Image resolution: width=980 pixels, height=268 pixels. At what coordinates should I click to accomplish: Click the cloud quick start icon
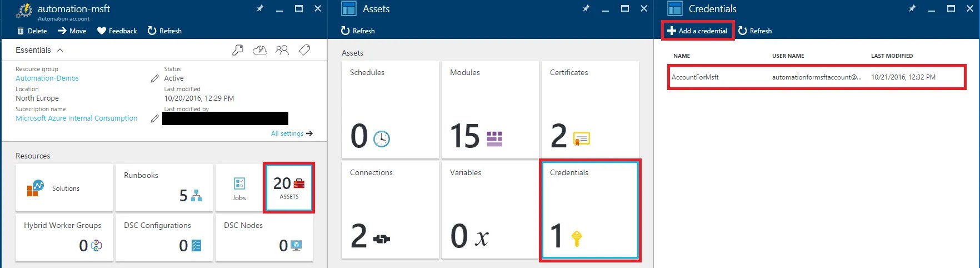260,50
